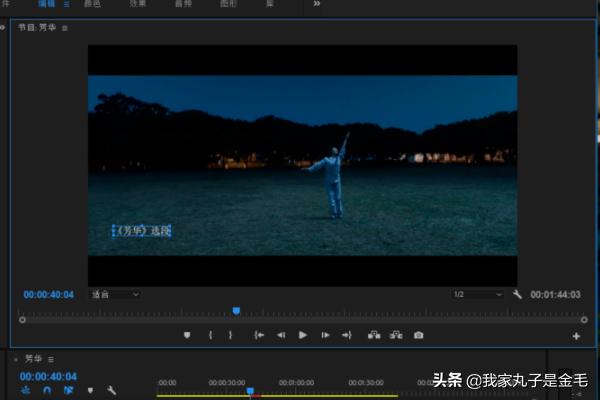Screen dimensions: 600x400
Task: Open the zoom level 适合 dropdown
Action: [x=114, y=295]
